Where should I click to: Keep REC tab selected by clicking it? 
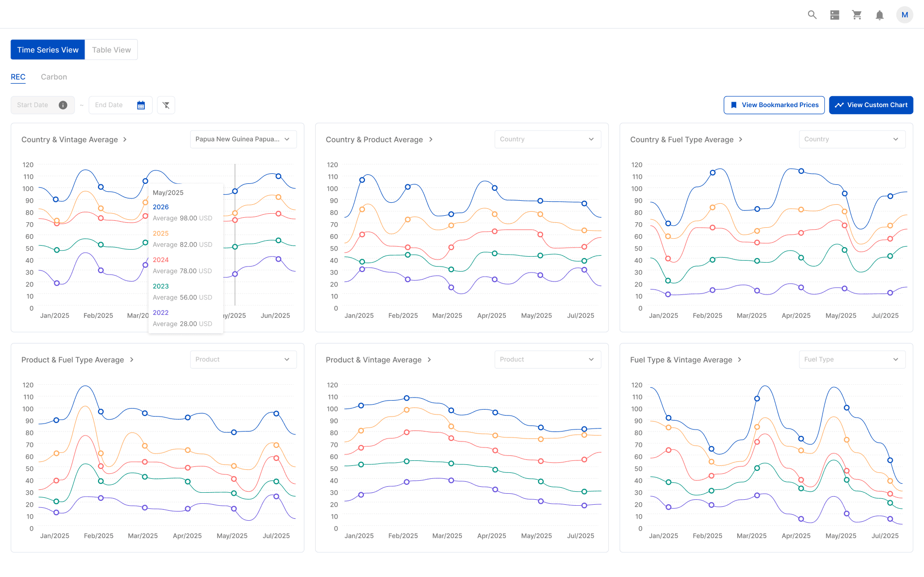pos(18,77)
